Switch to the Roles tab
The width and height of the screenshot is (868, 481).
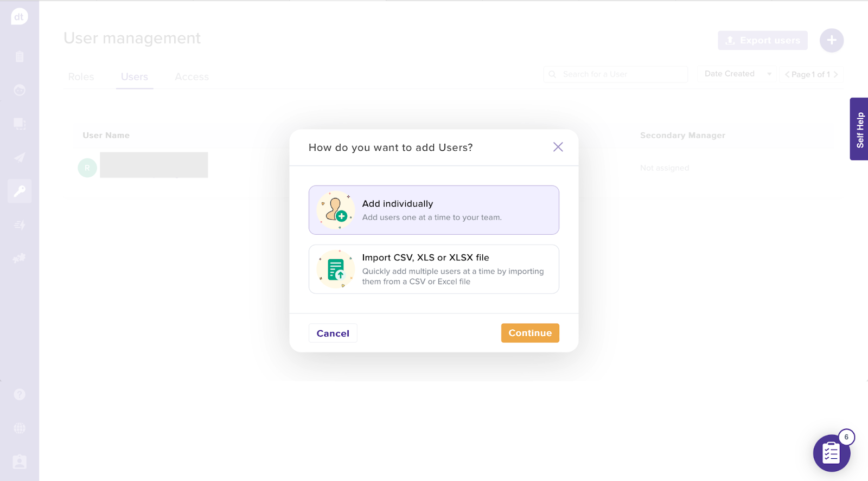81,77
